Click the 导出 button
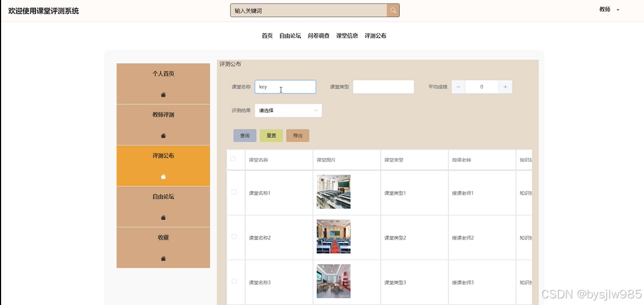The width and height of the screenshot is (644, 305). [x=298, y=135]
